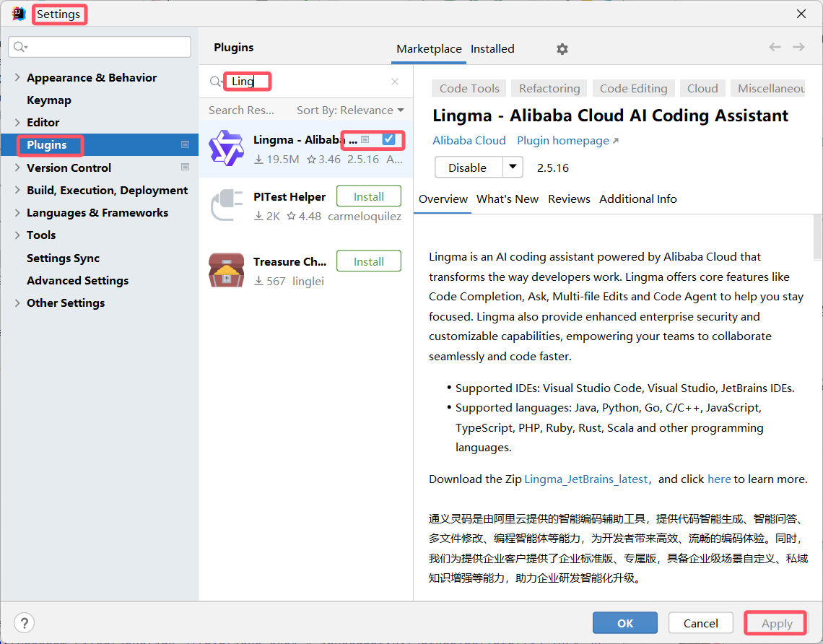Expand the Tools section
Image resolution: width=823 pixels, height=644 pixels.
pyautogui.click(x=17, y=235)
